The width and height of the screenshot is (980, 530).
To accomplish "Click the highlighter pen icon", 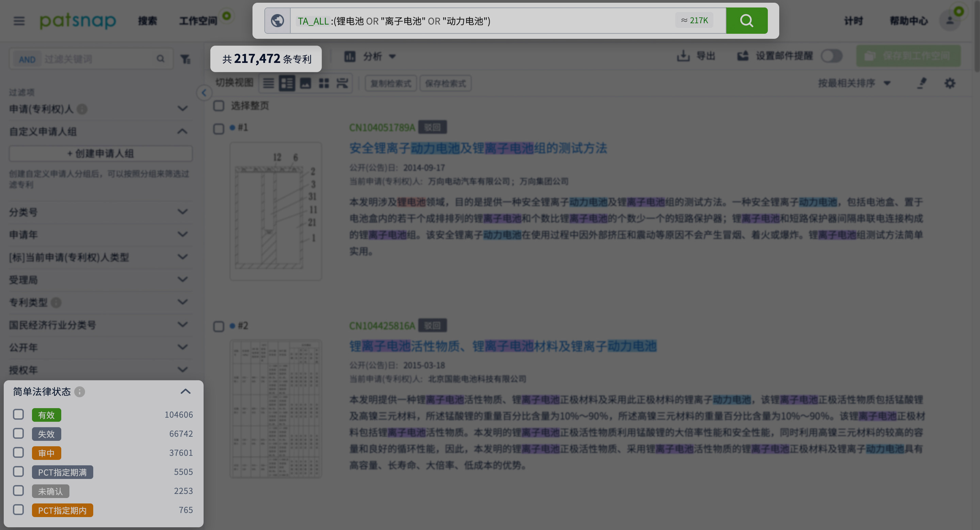I will tap(922, 83).
